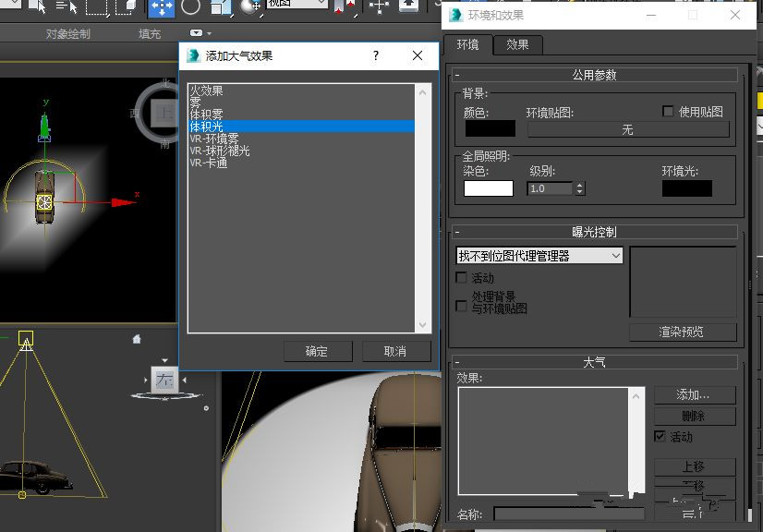Click the dialog list scrollbar up arrow
This screenshot has width=763, height=532.
coord(422,92)
